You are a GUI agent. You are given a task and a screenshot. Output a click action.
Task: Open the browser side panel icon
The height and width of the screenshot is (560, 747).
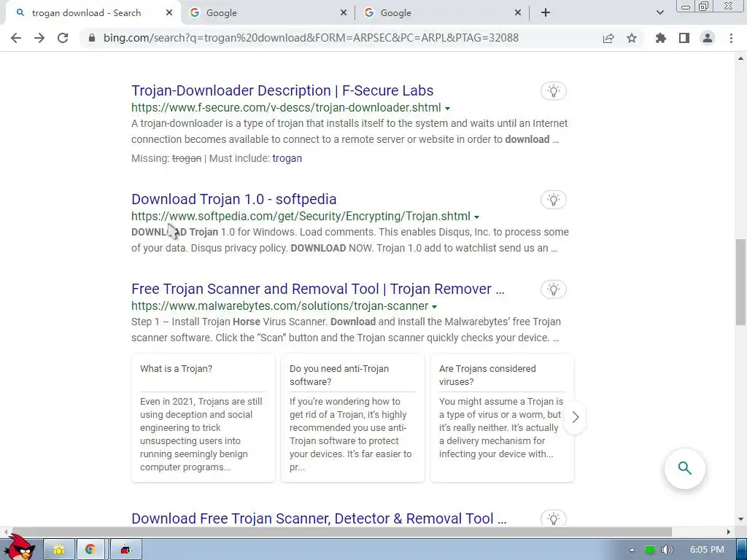684,38
